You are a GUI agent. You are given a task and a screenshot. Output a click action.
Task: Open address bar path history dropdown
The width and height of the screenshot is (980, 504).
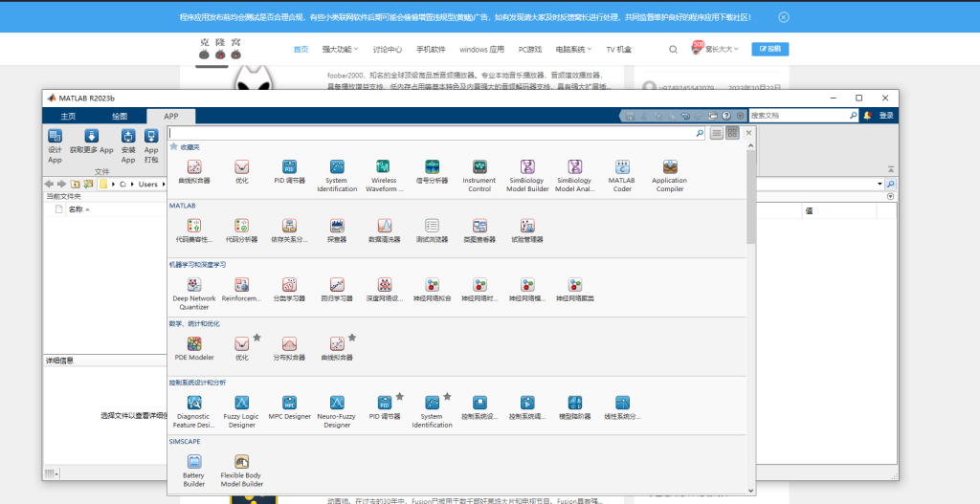click(880, 185)
